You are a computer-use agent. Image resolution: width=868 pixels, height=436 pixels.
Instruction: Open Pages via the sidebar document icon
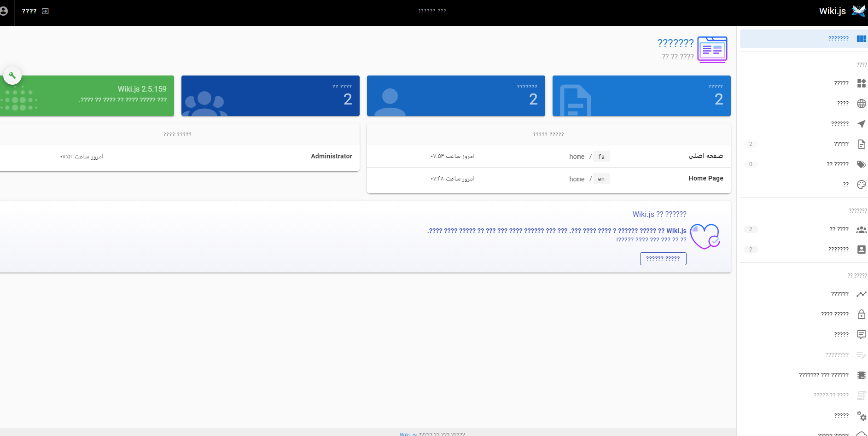click(x=861, y=144)
